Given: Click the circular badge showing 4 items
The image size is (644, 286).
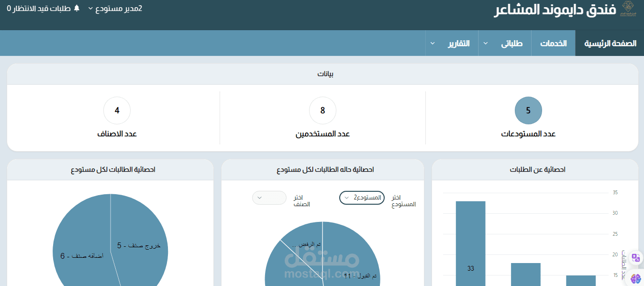Looking at the screenshot, I should click(117, 110).
